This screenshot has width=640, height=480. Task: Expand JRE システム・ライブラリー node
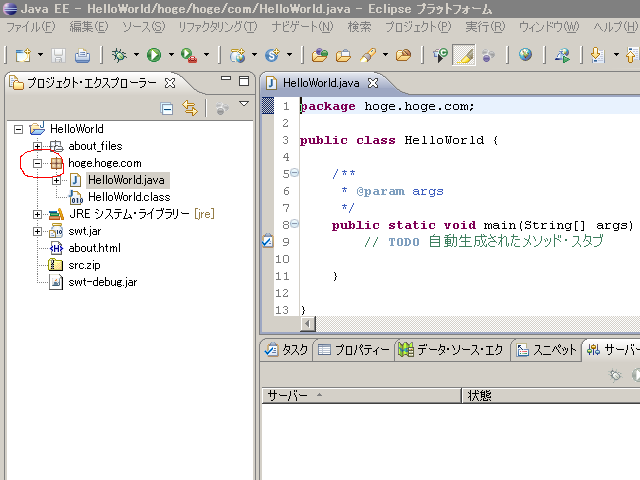tap(37, 214)
